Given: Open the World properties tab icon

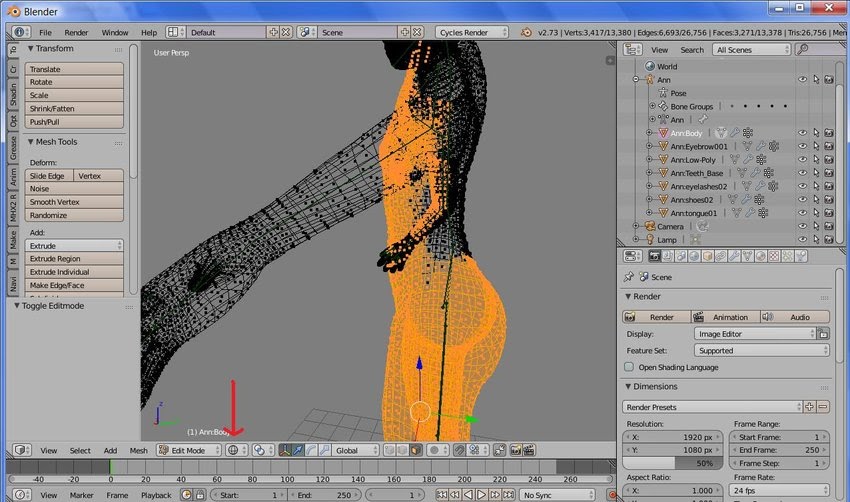Looking at the screenshot, I should click(x=694, y=256).
